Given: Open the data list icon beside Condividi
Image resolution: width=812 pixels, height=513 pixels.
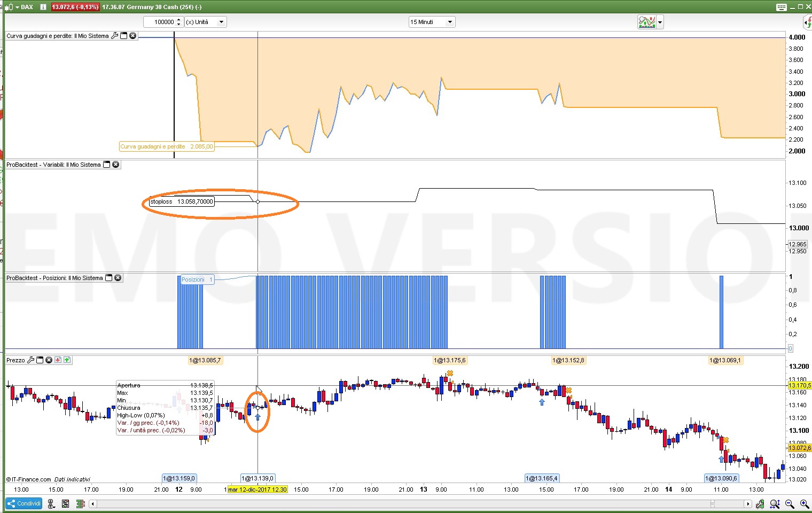Looking at the screenshot, I should [66, 503].
